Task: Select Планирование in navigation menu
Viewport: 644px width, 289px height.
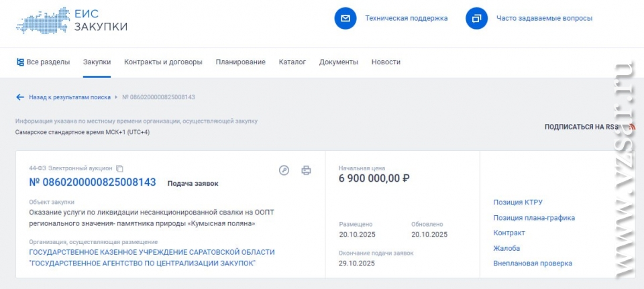Action: (x=240, y=62)
